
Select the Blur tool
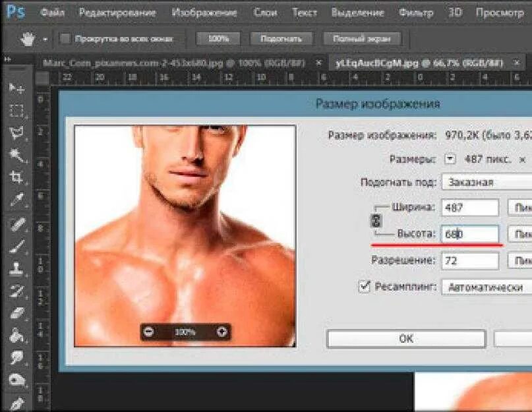tap(16, 357)
